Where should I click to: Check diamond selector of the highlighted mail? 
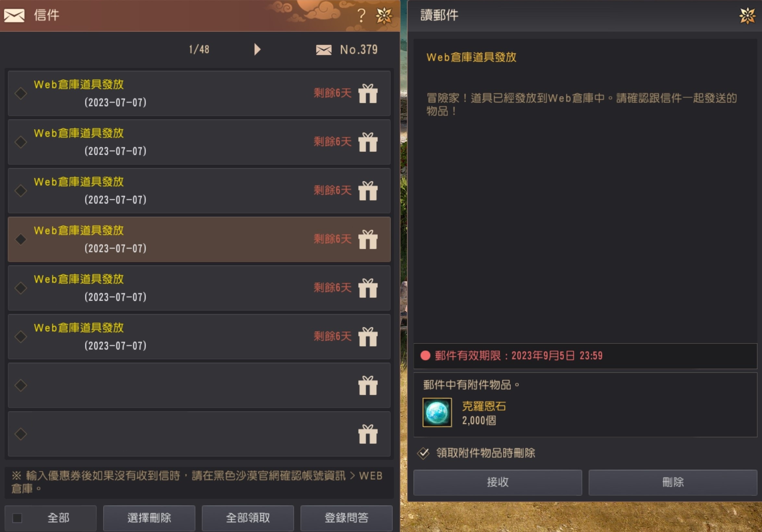[20, 239]
